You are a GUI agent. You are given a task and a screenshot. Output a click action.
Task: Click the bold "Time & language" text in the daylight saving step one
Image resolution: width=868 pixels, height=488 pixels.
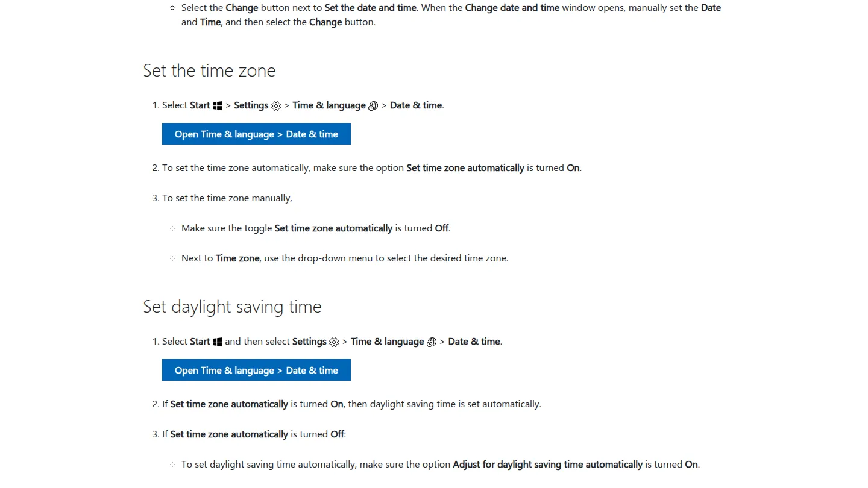387,342
